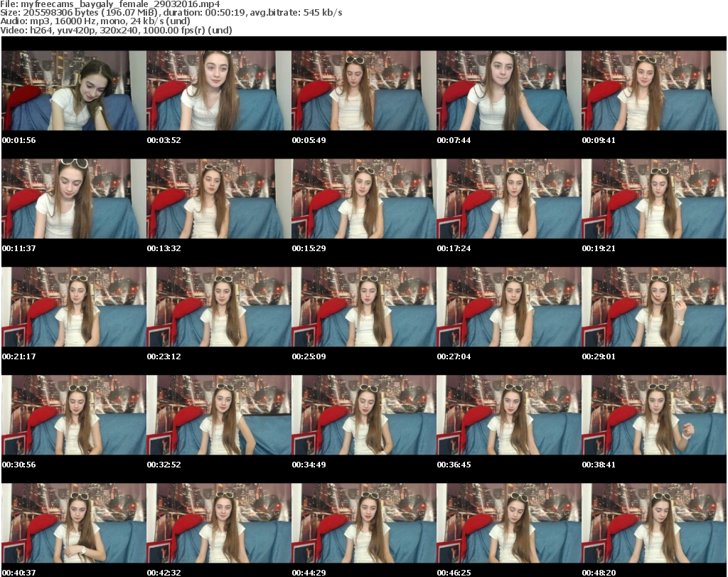
Task: Pick the thumbnail above 00:13:32
Action: pyautogui.click(x=219, y=198)
